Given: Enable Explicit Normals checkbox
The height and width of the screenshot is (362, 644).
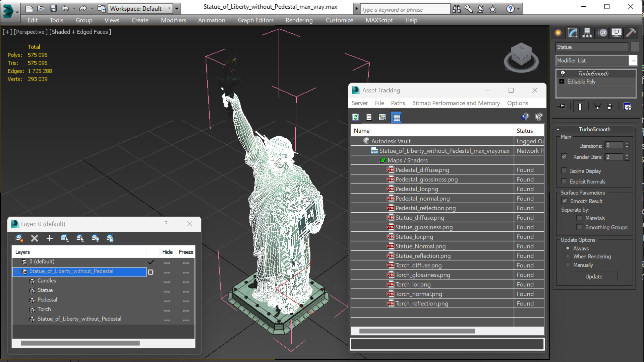Looking at the screenshot, I should click(x=564, y=181).
